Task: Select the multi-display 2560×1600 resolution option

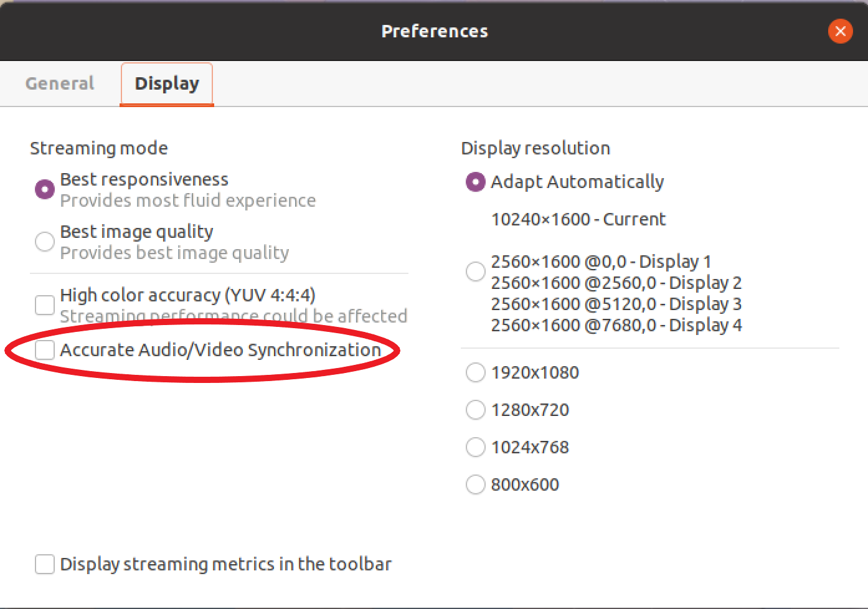Action: (x=475, y=271)
